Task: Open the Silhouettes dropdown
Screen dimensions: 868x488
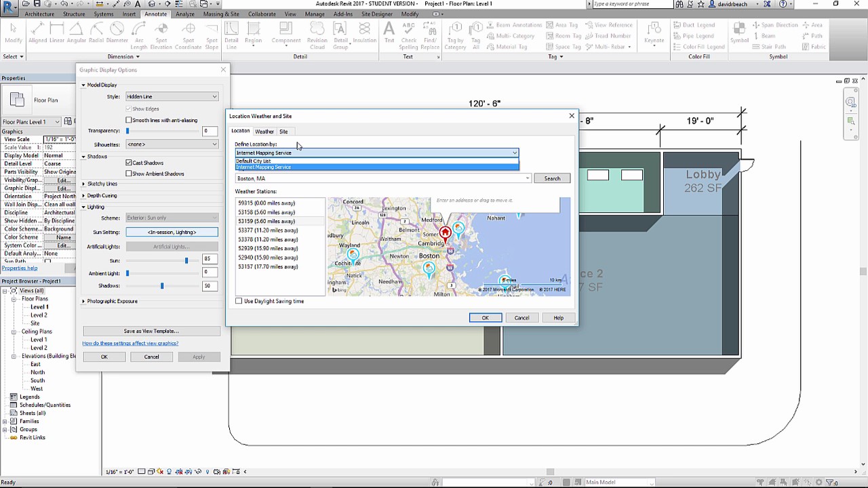Action: (x=172, y=144)
